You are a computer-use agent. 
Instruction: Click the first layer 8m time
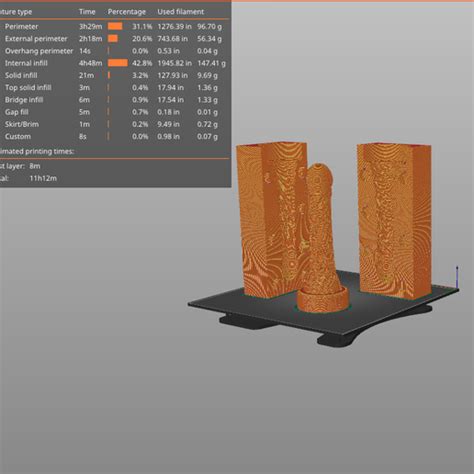[35, 166]
